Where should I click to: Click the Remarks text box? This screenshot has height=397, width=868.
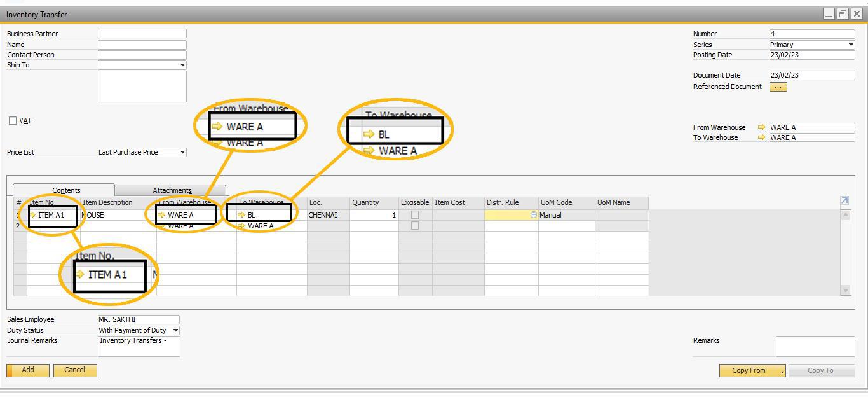(815, 346)
